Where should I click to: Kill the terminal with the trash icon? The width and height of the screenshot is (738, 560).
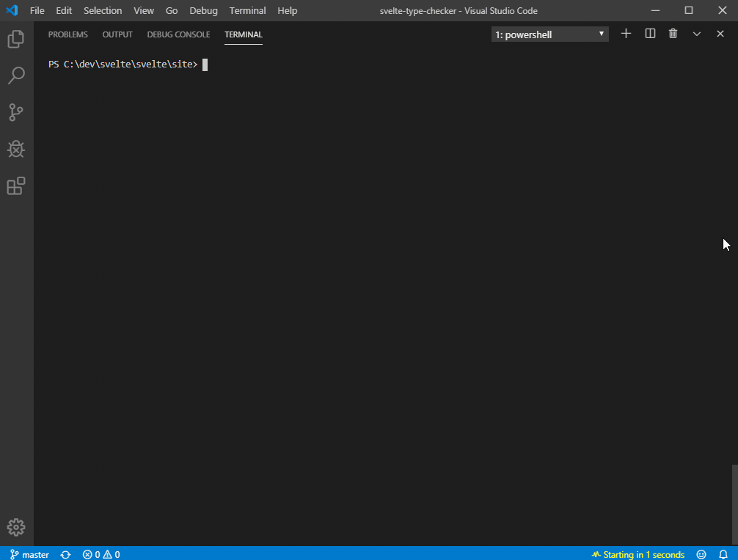click(x=673, y=33)
